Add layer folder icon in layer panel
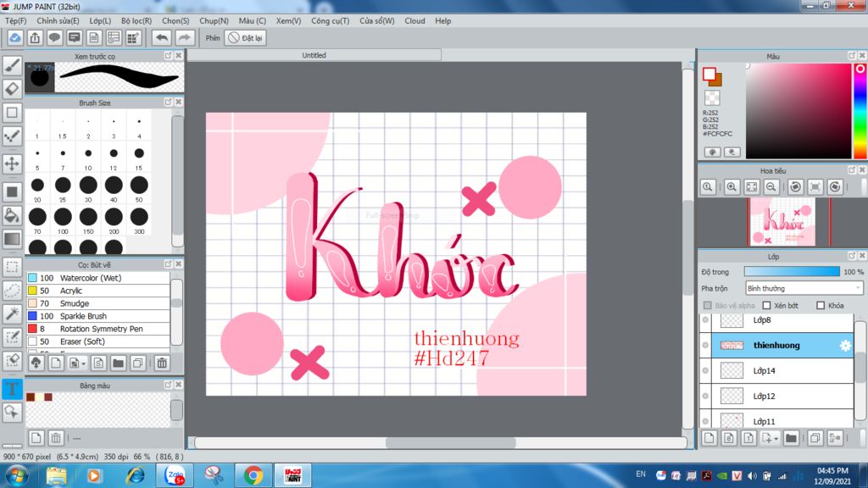Screen dimensions: 868x488 click(791, 438)
